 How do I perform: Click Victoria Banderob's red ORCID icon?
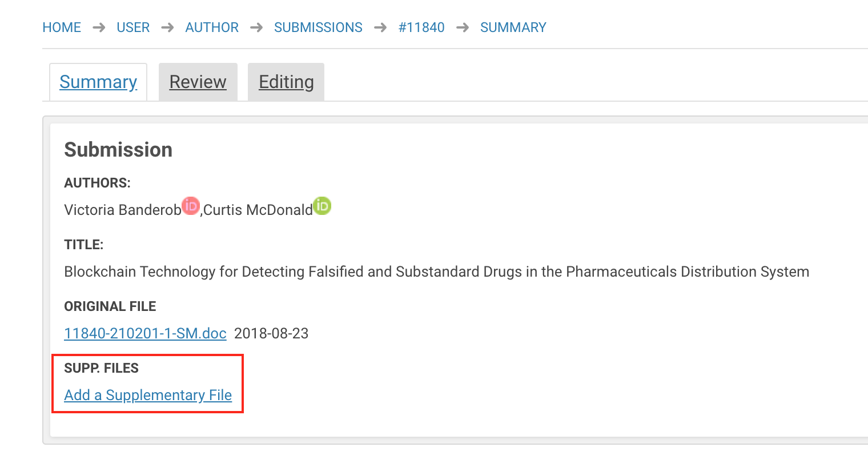tap(191, 206)
